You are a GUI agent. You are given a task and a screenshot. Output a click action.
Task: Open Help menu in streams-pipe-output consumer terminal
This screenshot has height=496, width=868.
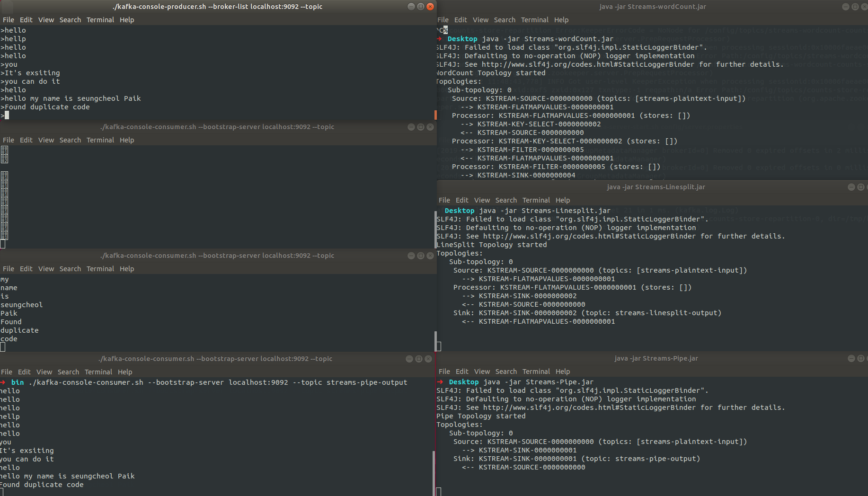click(x=125, y=372)
